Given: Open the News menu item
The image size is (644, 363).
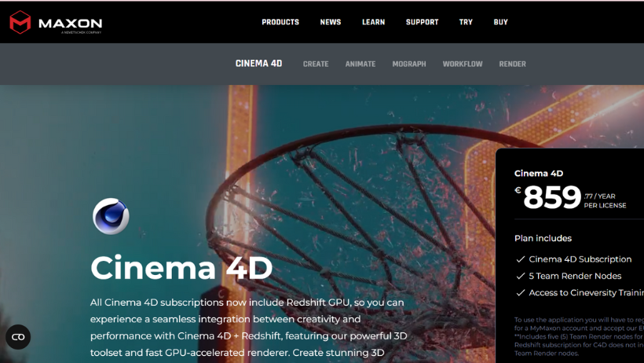Looking at the screenshot, I should click(331, 22).
